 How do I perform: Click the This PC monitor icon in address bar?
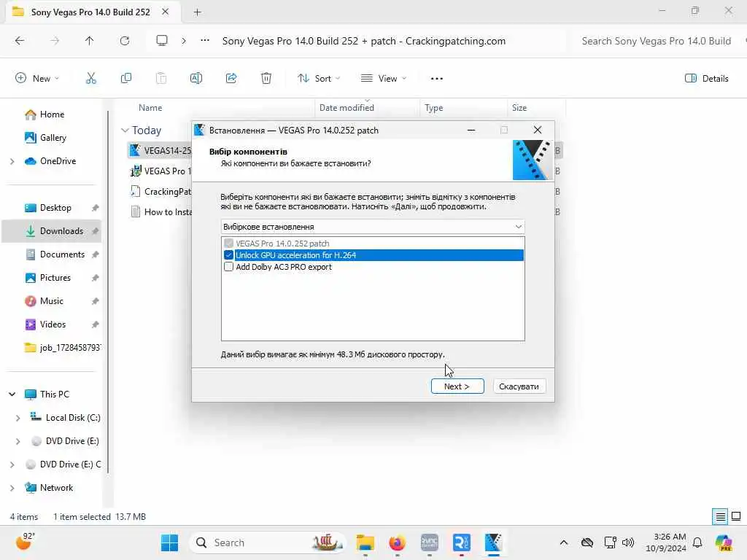[162, 41]
